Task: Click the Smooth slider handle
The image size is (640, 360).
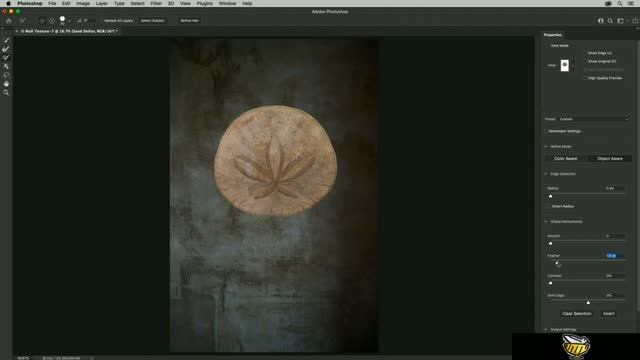Action: tap(550, 243)
